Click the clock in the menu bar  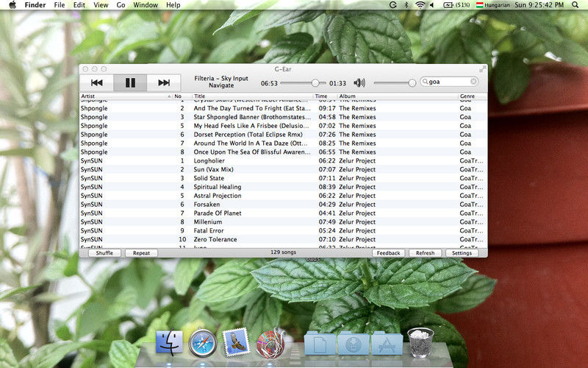[x=539, y=5]
